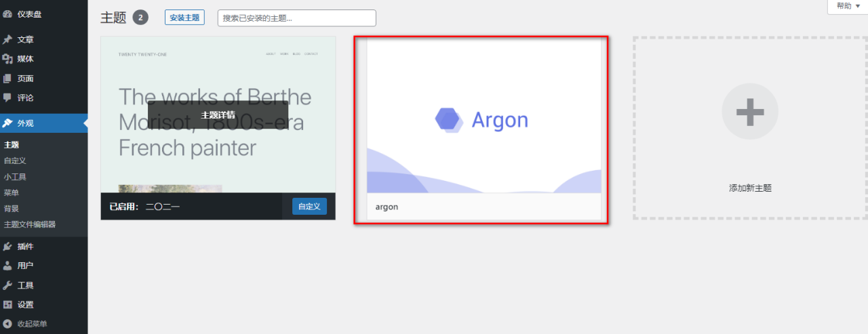Open 设置 menu item
Screen dimensions: 868x334
point(43,305)
